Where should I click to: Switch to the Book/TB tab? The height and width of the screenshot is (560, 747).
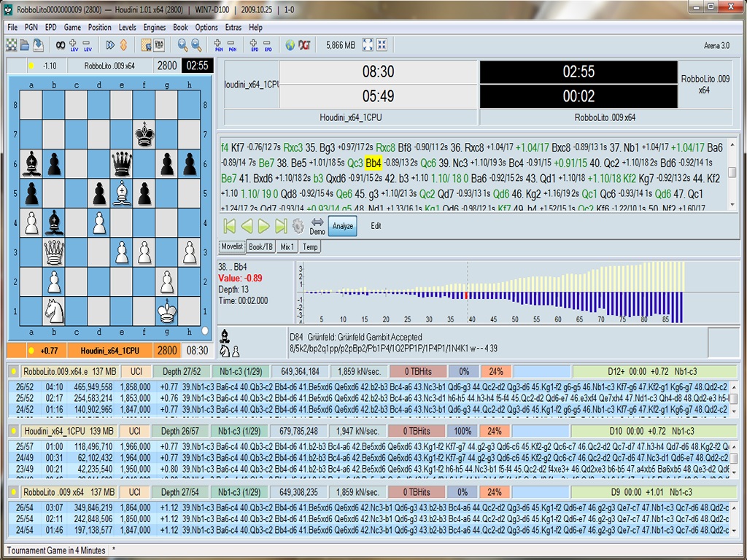tap(260, 246)
